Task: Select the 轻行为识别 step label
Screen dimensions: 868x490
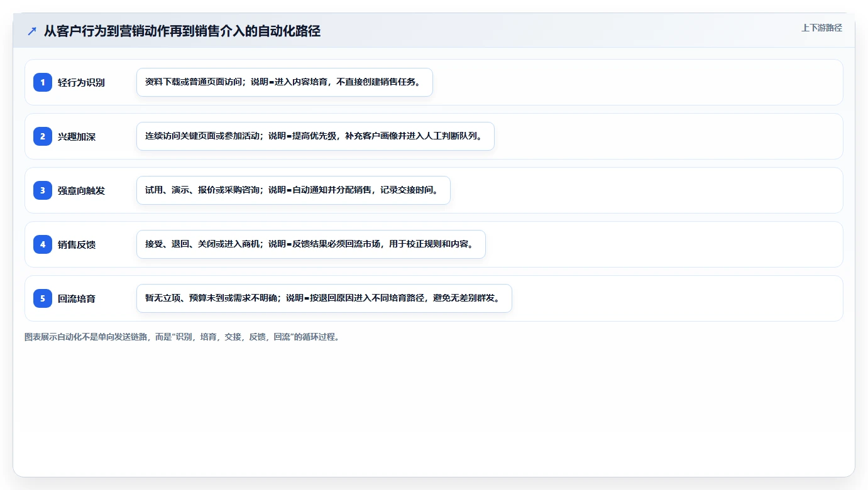Action: [81, 83]
